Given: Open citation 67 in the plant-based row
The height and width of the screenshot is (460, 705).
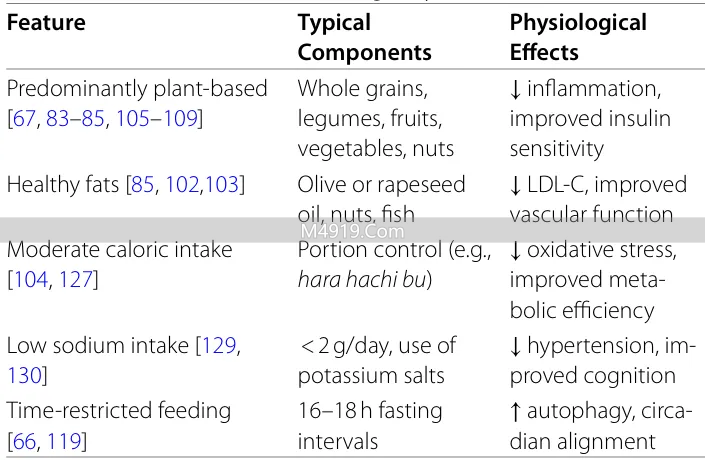Looking at the screenshot, I should [x=25, y=119].
